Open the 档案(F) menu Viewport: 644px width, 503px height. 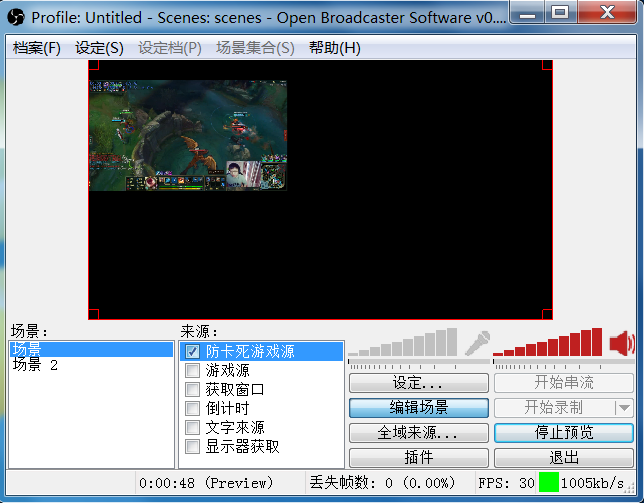click(37, 48)
